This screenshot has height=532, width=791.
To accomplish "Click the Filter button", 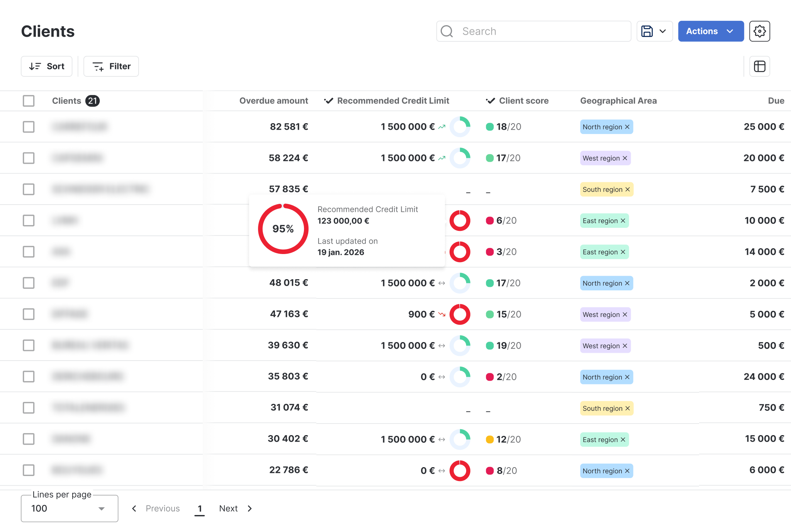I will (111, 66).
